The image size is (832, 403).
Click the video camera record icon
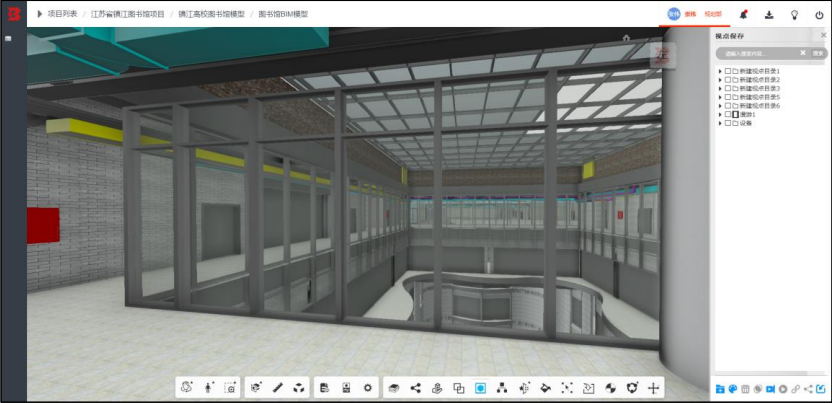click(x=770, y=389)
